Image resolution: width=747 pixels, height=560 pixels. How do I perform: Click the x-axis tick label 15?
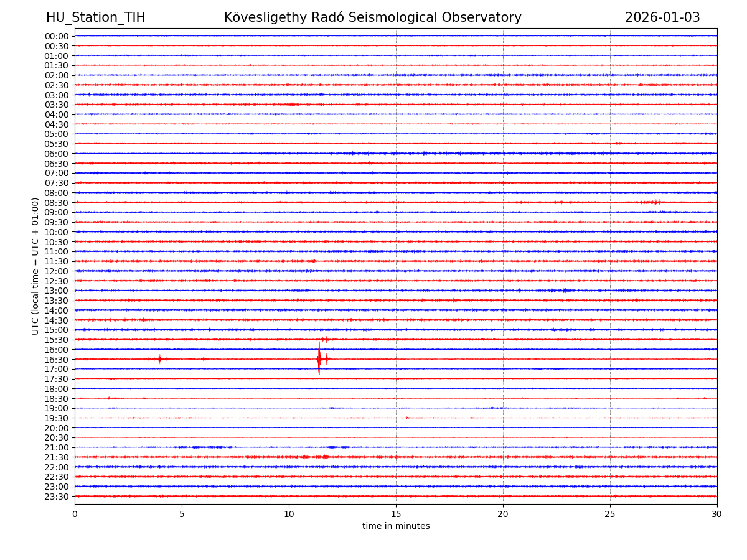396,515
